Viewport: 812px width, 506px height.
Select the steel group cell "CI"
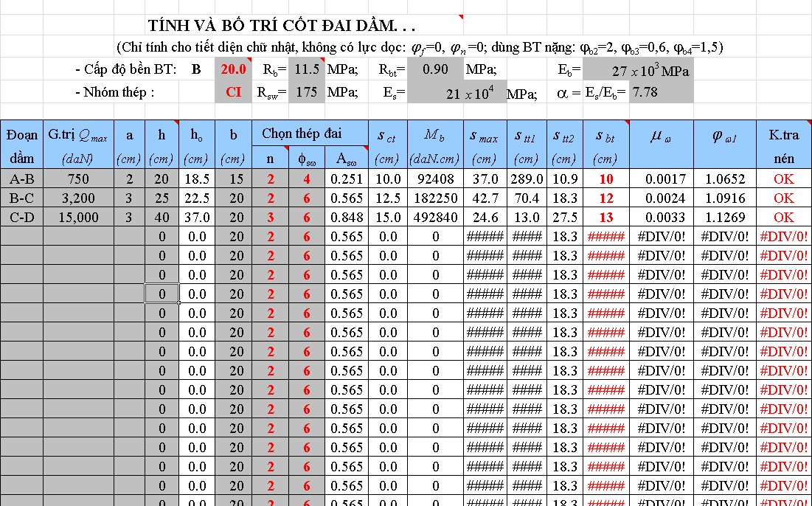(x=233, y=92)
